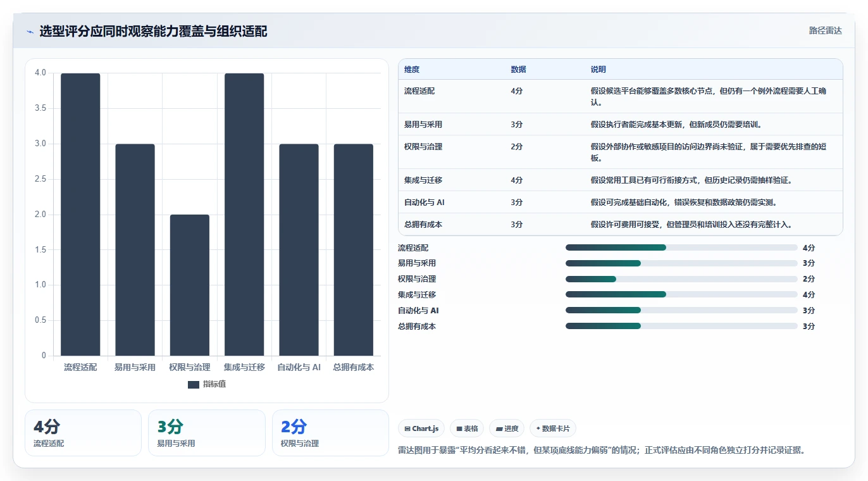Viewport: 868px width, 481px height.
Task: Click the 2分 score in the 权限与治理 table row
Action: [x=516, y=147]
